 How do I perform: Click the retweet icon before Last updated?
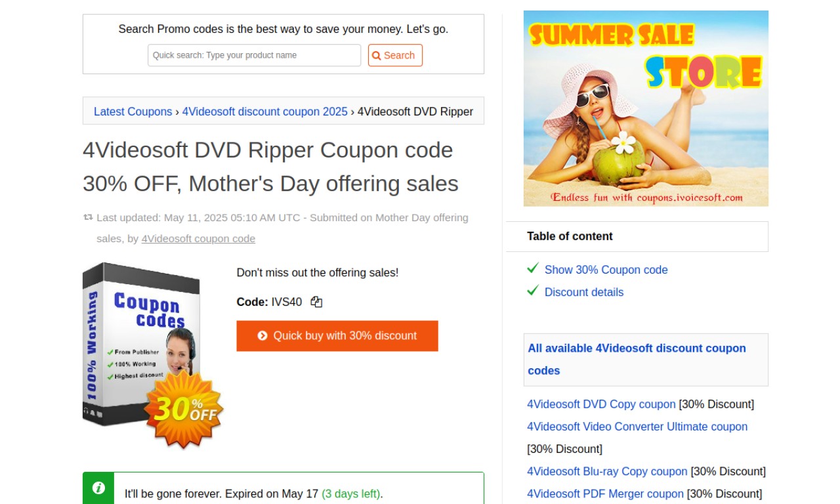88,217
